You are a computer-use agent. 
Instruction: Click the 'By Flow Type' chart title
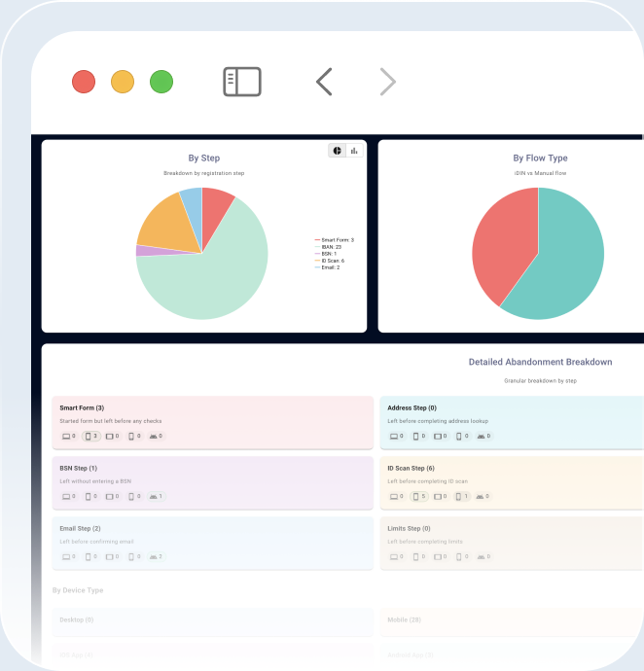[540, 158]
